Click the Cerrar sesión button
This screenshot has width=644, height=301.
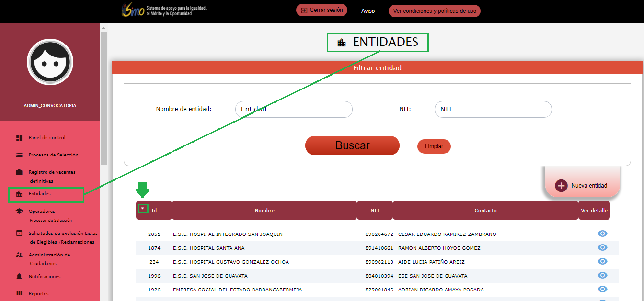click(322, 10)
